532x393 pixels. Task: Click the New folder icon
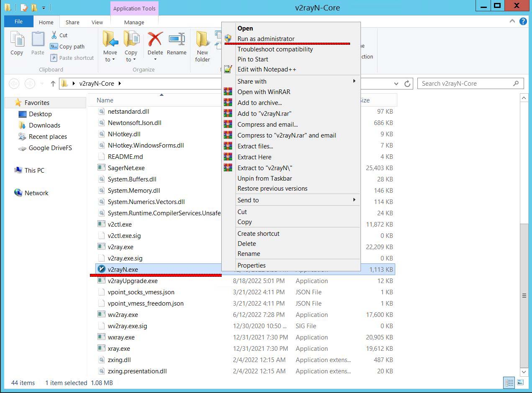(x=202, y=40)
